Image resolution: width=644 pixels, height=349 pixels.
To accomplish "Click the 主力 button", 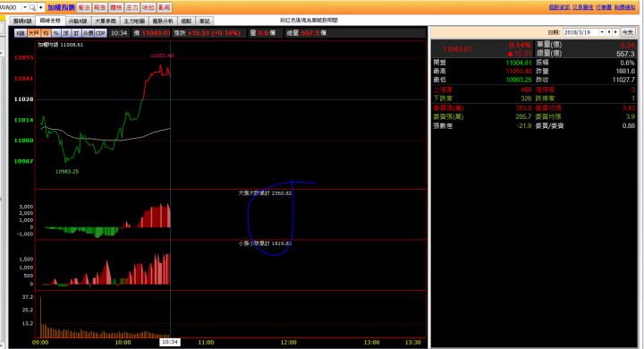I will 131,7.
